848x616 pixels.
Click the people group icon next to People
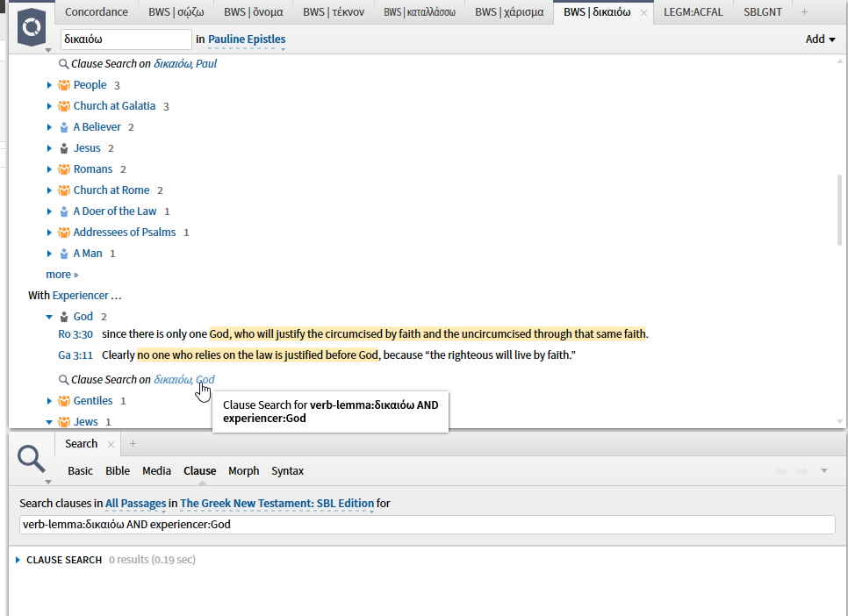(63, 84)
